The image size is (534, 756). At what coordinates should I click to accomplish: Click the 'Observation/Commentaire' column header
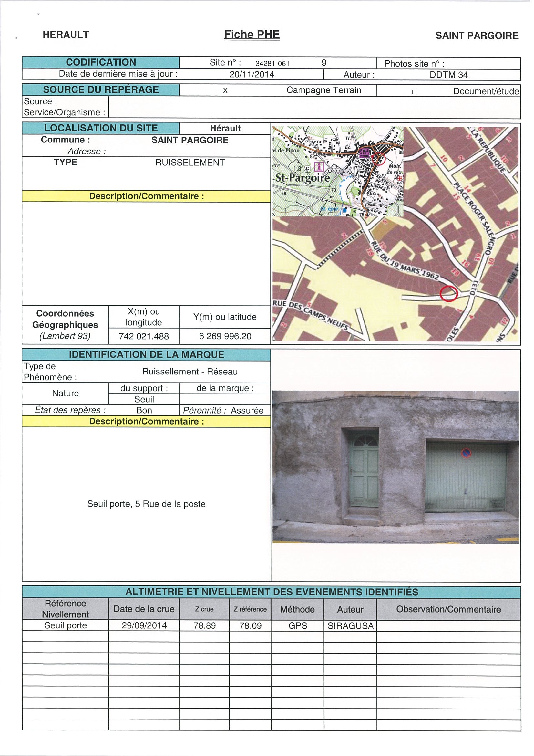[x=448, y=609]
